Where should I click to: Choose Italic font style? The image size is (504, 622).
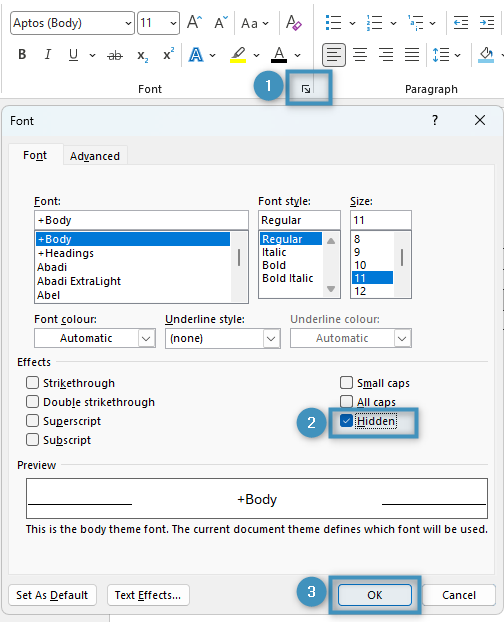point(291,252)
